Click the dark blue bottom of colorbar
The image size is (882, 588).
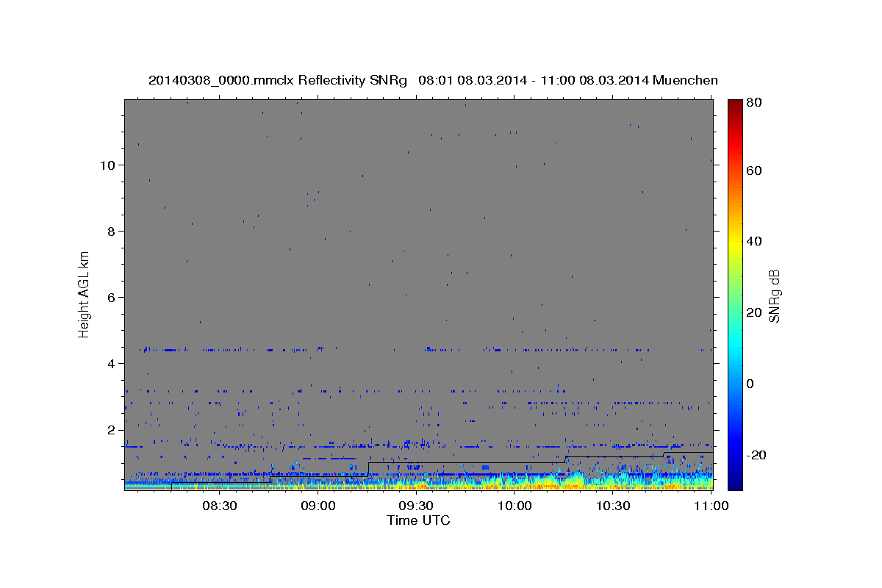(x=735, y=481)
